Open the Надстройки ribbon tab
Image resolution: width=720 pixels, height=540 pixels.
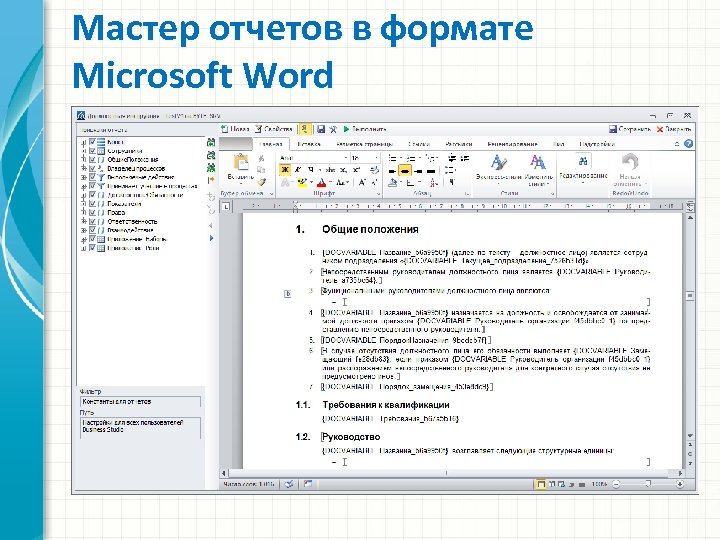(x=597, y=144)
